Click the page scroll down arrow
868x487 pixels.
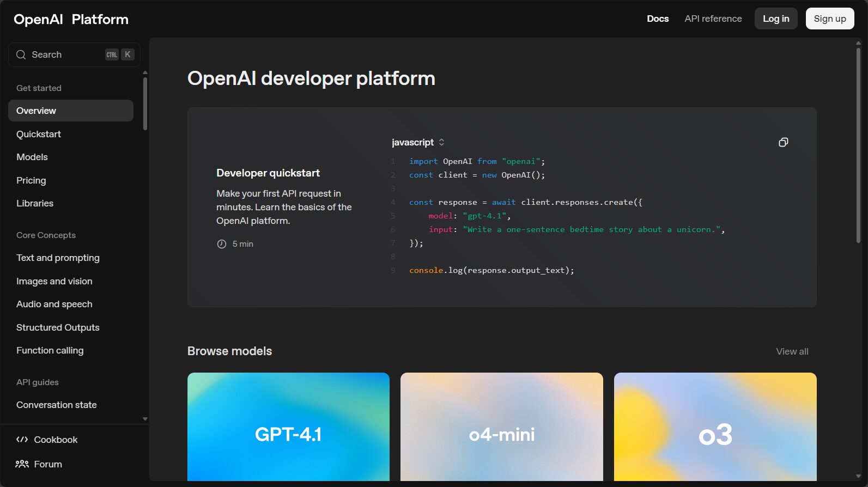tap(858, 477)
